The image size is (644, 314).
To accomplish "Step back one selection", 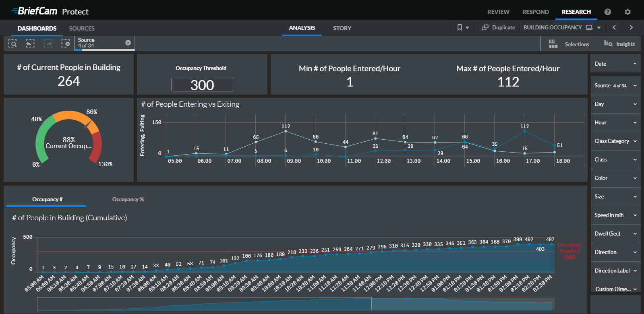I will 30,43.
